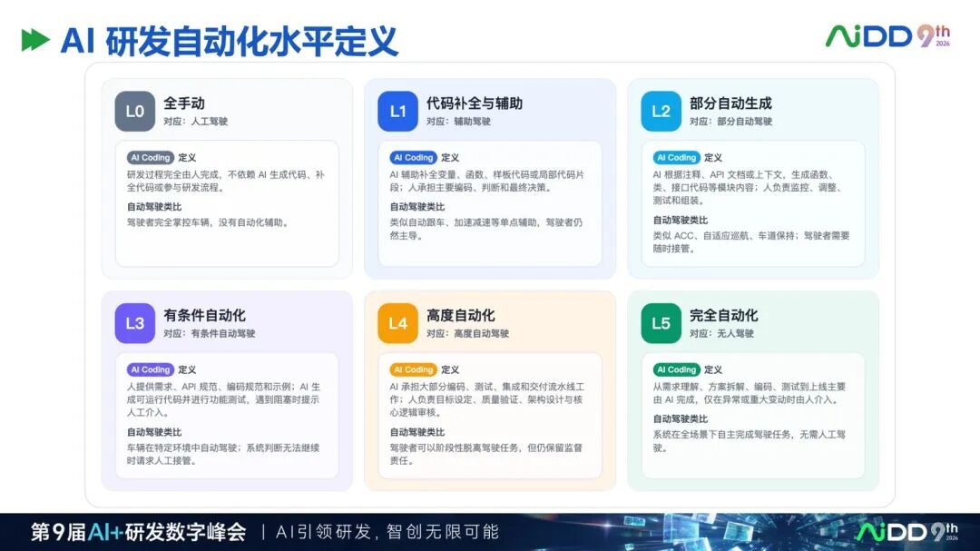Click L2 text starting 类似 ACC、自适应巡航
Image resolution: width=980 pixels, height=551 pixels.
pyautogui.click(x=751, y=242)
